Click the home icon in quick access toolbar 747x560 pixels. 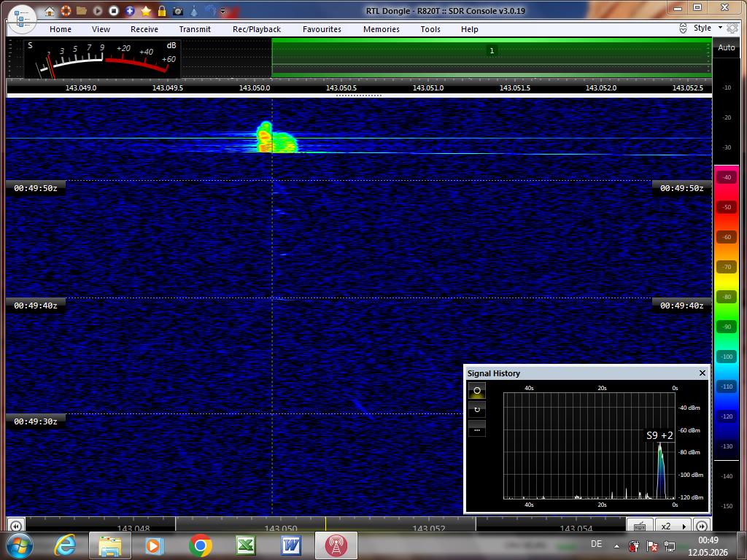point(49,10)
